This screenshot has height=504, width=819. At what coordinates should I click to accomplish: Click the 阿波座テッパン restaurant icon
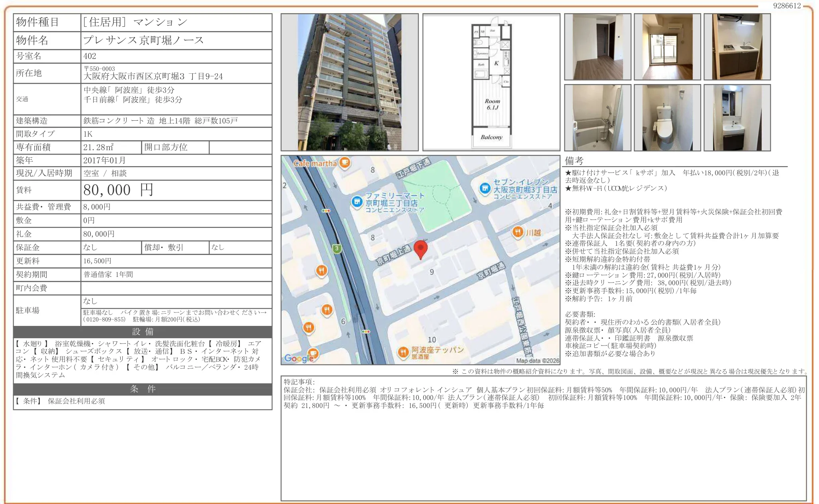pos(403,352)
